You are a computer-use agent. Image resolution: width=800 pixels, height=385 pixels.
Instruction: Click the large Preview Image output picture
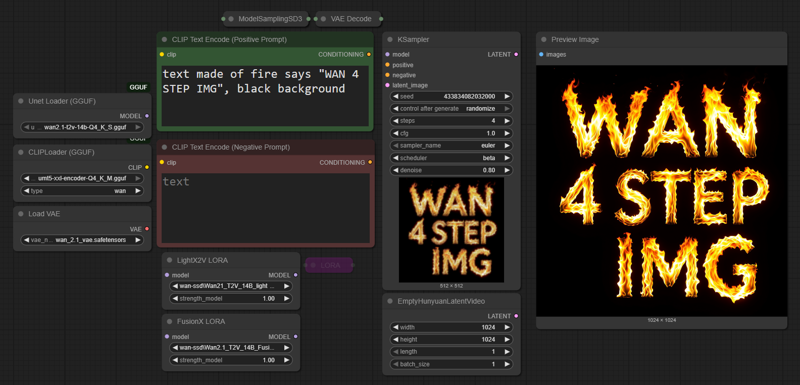[x=662, y=191]
